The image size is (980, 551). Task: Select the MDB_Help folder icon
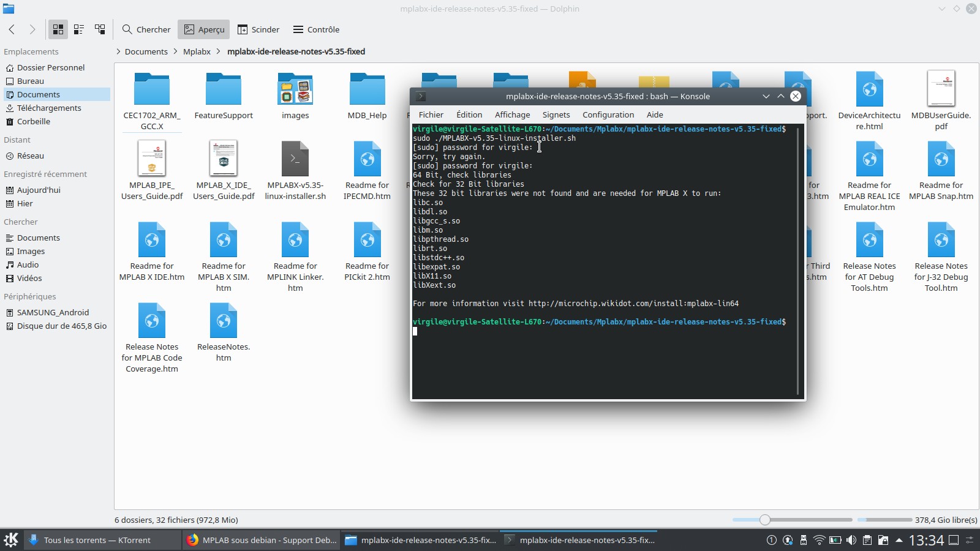click(x=367, y=89)
